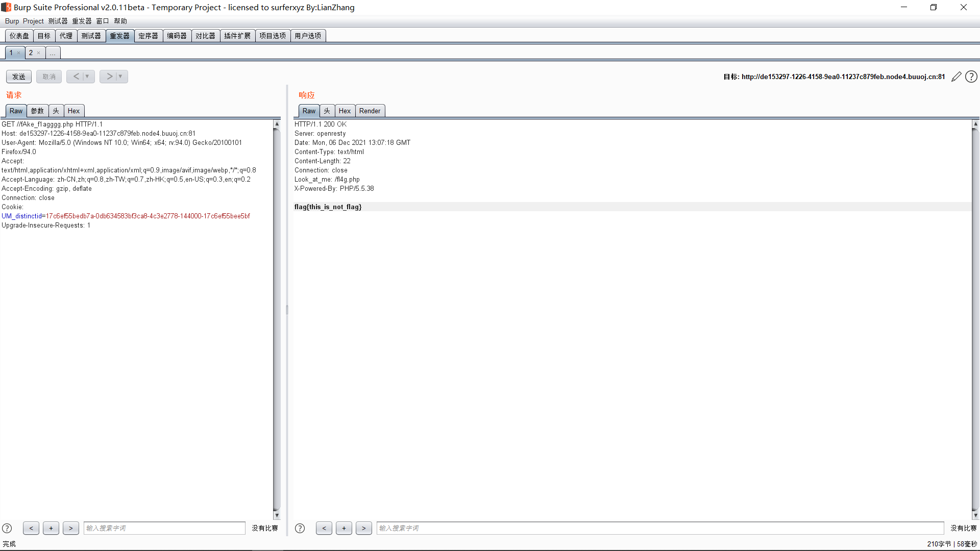The height and width of the screenshot is (551, 980).
Task: Close repeater tab 2 with its x
Action: click(38, 53)
